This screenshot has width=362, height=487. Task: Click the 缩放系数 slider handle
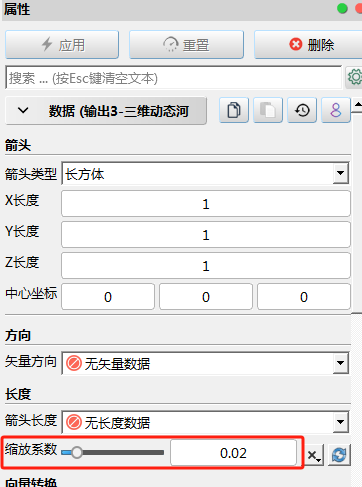pos(77,452)
